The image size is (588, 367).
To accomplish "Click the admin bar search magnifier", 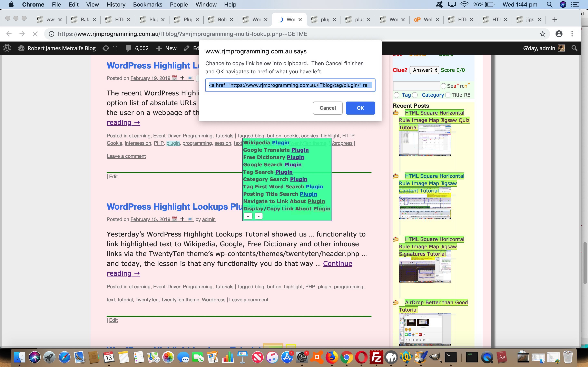I will click(574, 48).
